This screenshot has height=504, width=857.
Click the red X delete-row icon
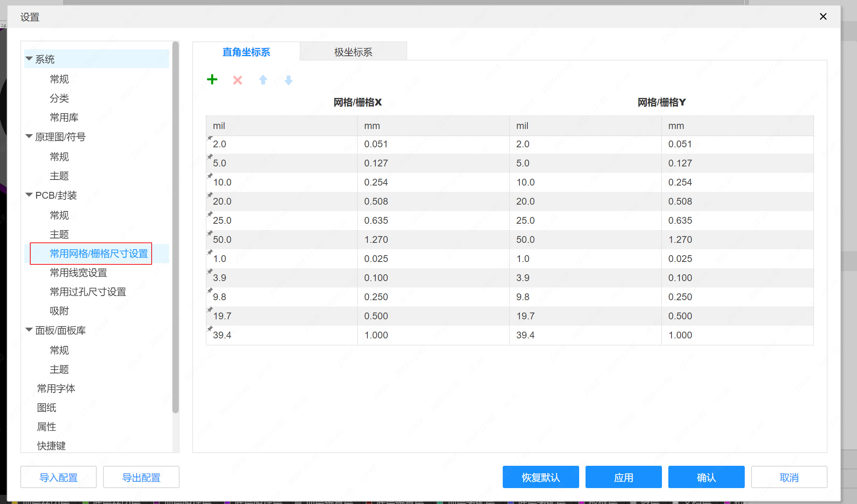[238, 80]
